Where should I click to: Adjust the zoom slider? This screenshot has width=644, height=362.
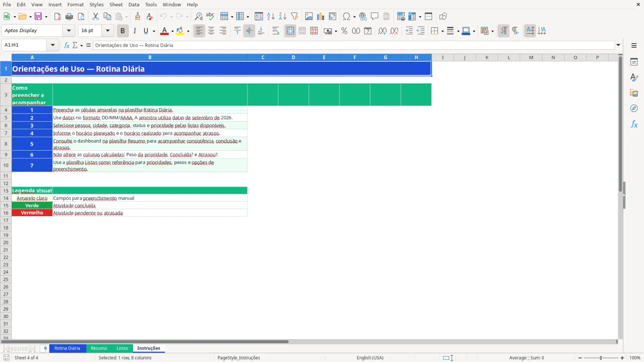point(601,358)
